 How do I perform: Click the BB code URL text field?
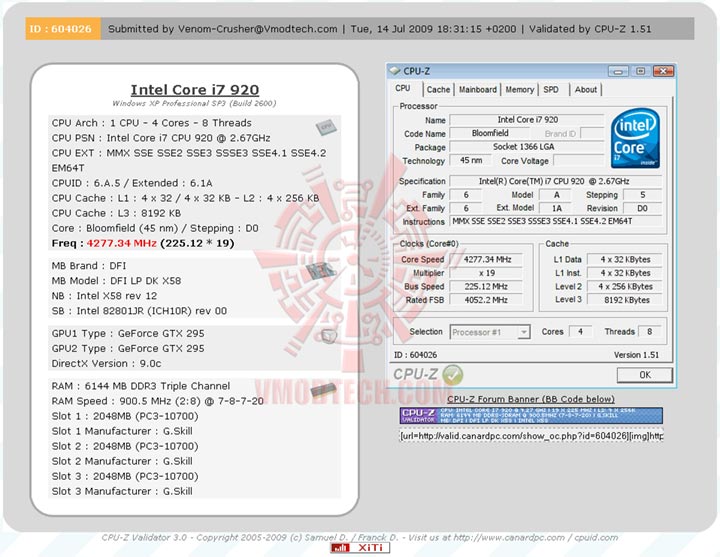click(x=531, y=436)
